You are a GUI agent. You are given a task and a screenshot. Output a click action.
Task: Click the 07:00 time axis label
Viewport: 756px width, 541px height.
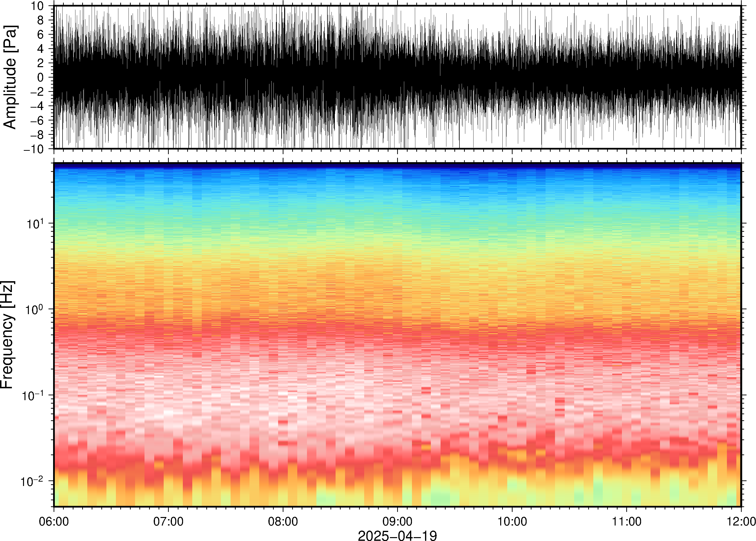(x=168, y=521)
